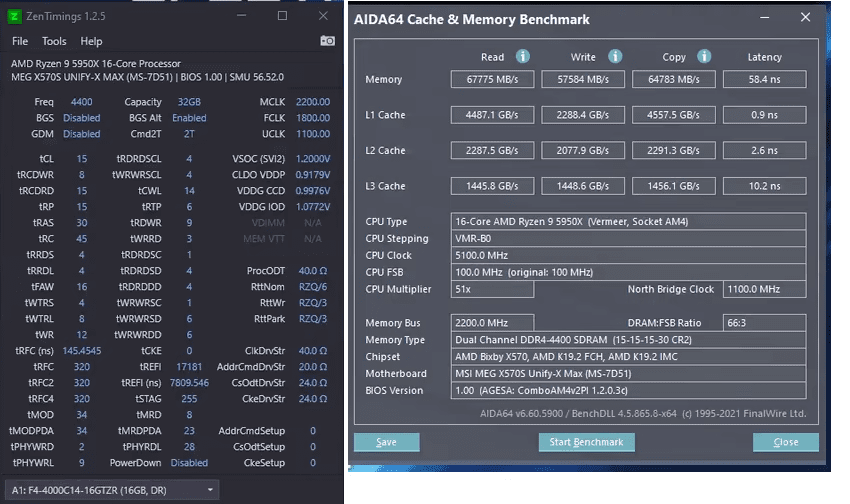
Task: Click L1 Cache Read value 4487.1 GB/s
Action: [492, 115]
